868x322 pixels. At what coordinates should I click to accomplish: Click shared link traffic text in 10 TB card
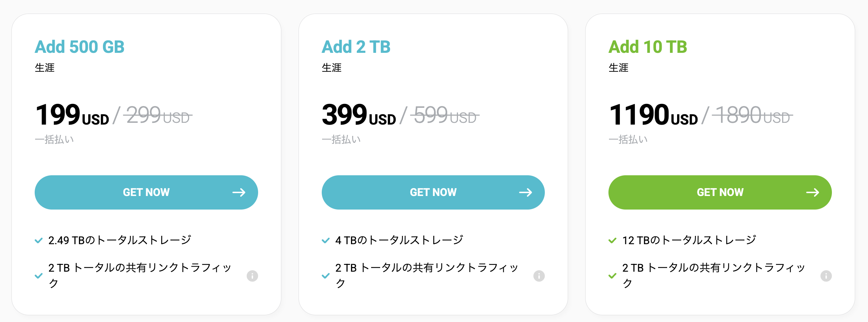pyautogui.click(x=714, y=275)
